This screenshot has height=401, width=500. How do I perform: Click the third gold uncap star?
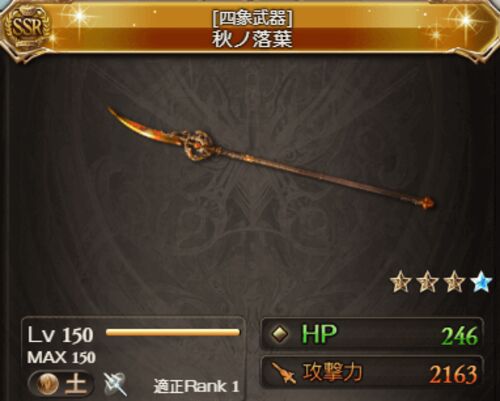pos(454,282)
